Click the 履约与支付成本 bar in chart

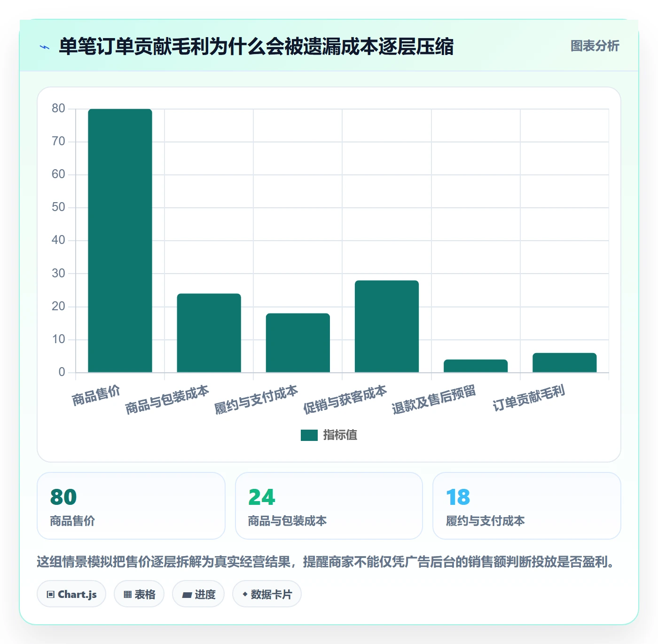click(x=298, y=343)
